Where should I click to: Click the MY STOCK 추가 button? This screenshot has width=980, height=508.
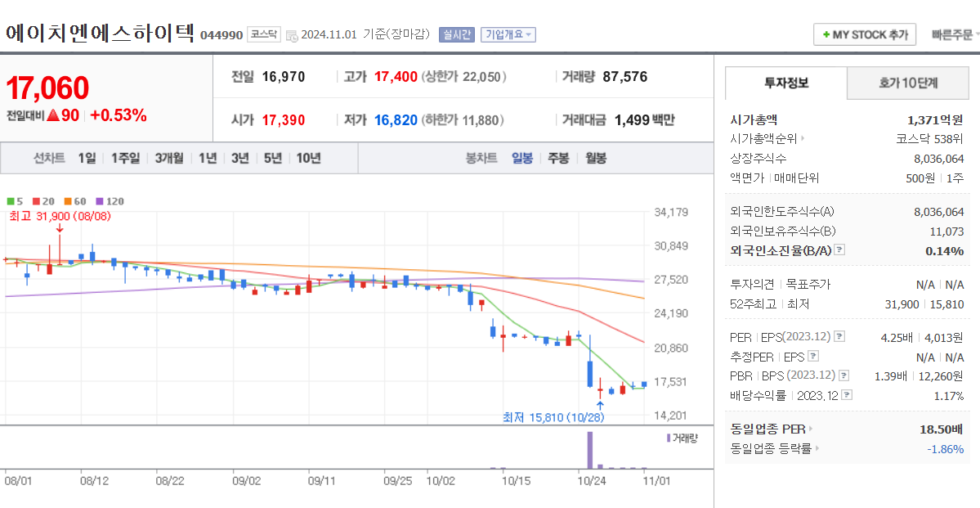tap(865, 34)
